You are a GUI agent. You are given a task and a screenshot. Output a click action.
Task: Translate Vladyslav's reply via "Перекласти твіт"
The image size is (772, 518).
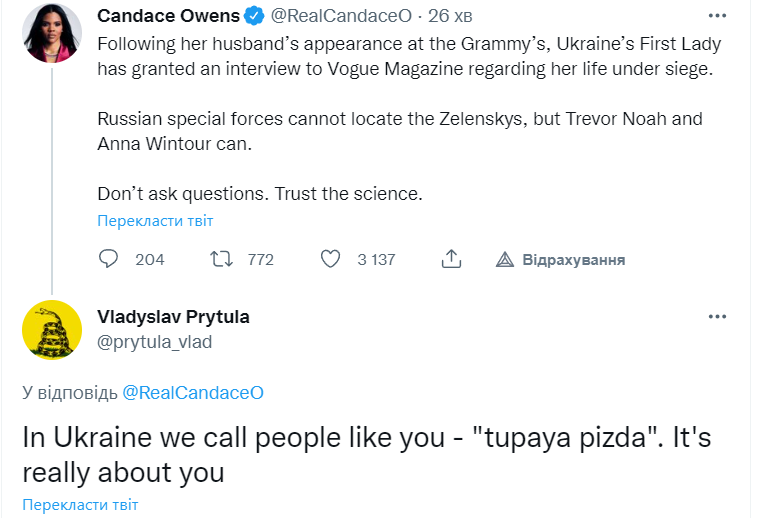(x=80, y=505)
